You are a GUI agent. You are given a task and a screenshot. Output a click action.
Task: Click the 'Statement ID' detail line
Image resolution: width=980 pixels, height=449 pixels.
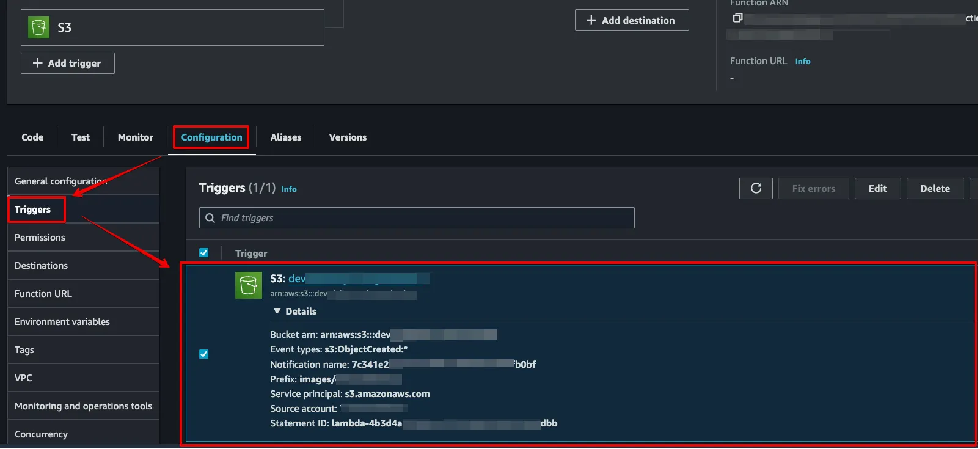(x=414, y=423)
